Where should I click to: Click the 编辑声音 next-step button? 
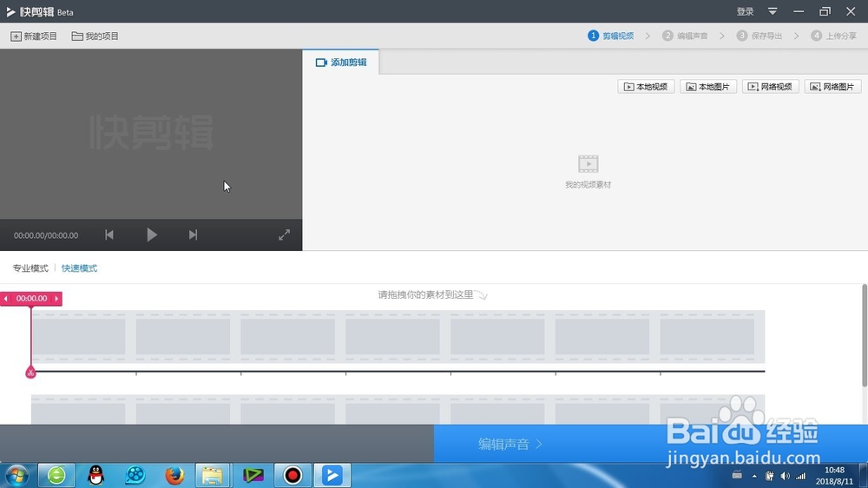pos(510,444)
